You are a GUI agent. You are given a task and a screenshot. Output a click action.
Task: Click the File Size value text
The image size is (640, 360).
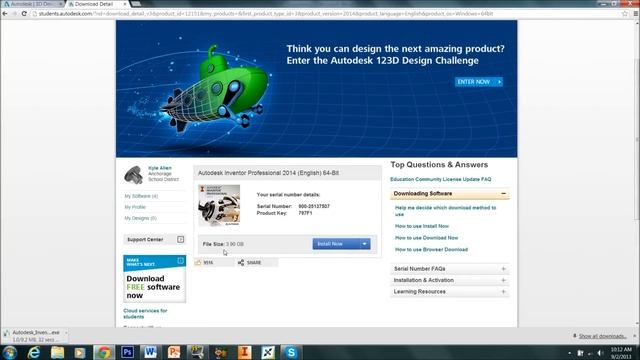click(235, 244)
